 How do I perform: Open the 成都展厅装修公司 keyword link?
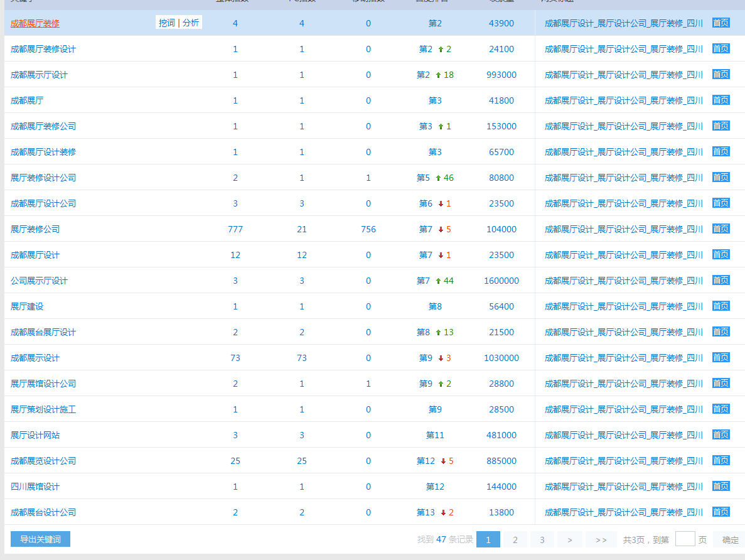pyautogui.click(x=43, y=126)
